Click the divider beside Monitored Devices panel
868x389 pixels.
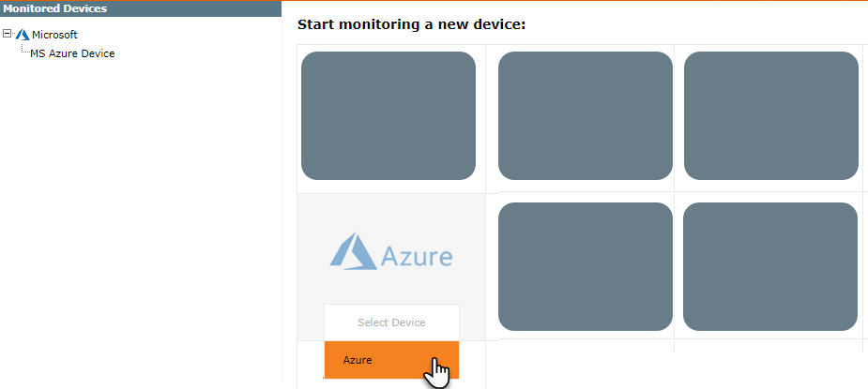point(282,200)
